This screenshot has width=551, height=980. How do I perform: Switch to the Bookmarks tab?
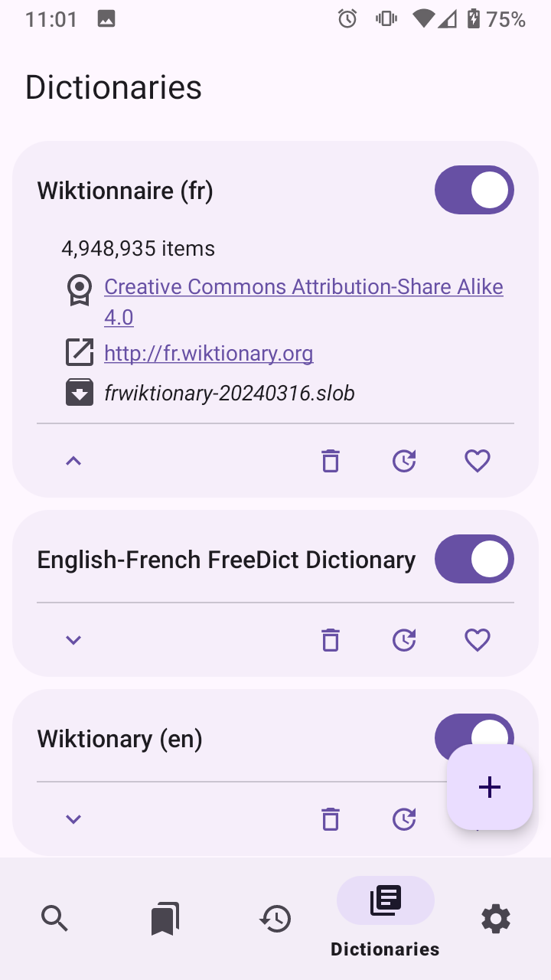pos(165,918)
